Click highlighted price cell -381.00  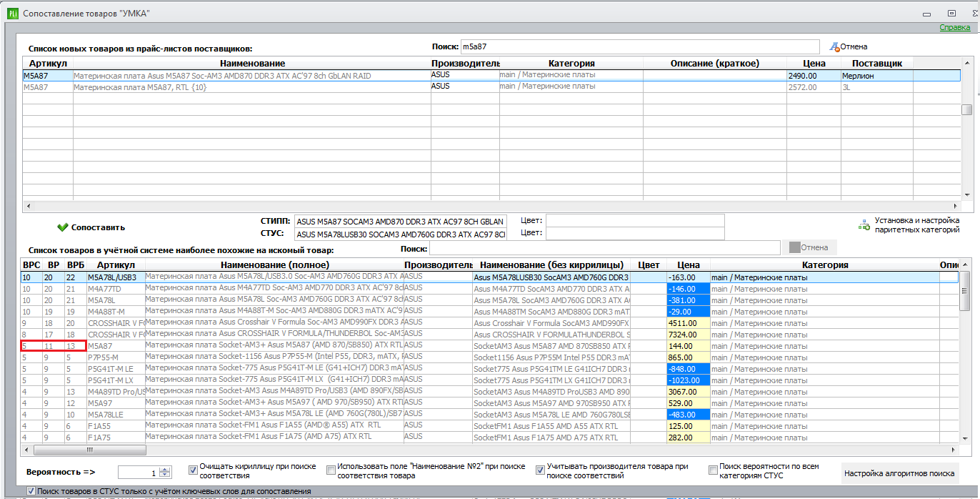(x=688, y=300)
